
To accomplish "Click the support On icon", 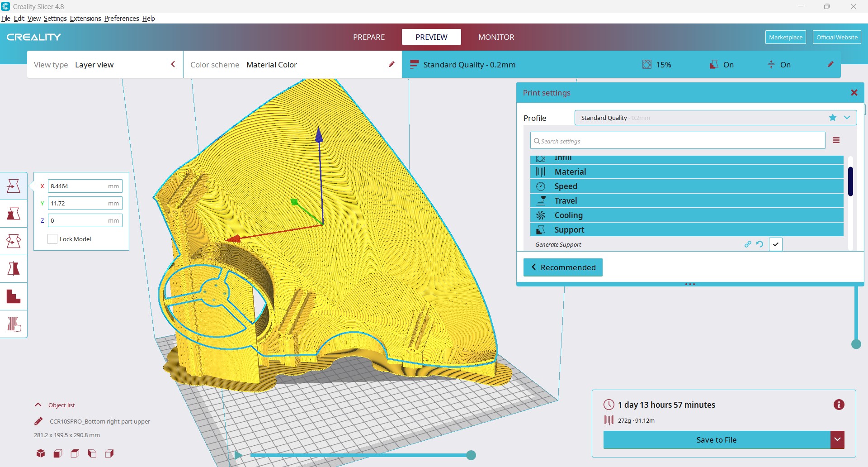I will tap(714, 64).
